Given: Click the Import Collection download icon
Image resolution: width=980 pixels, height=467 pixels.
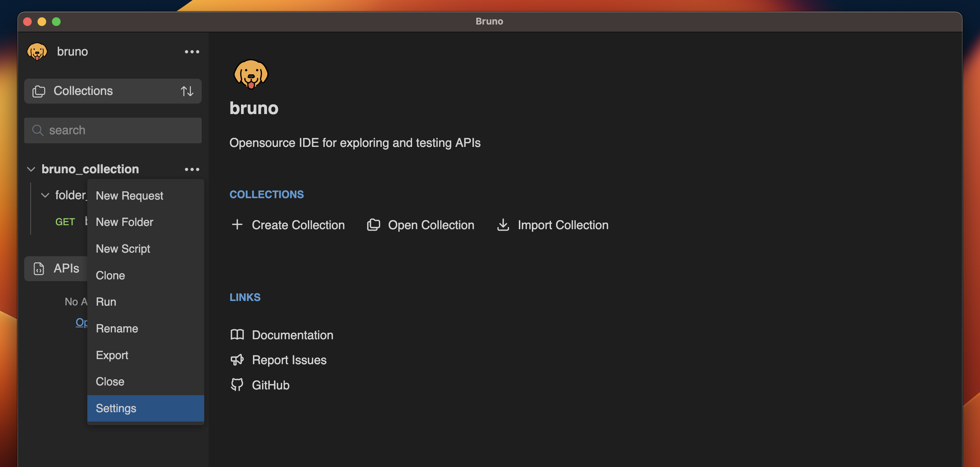Looking at the screenshot, I should (503, 224).
